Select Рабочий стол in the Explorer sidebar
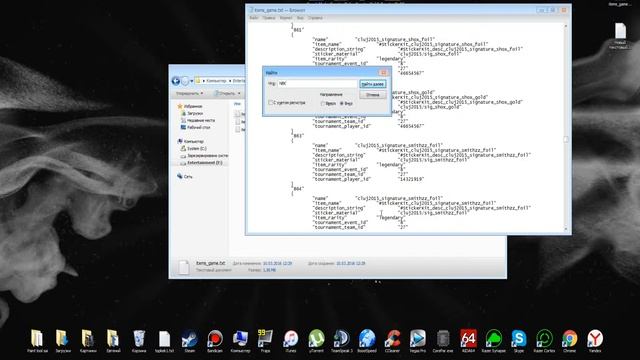The width and height of the screenshot is (640, 360). point(196,127)
